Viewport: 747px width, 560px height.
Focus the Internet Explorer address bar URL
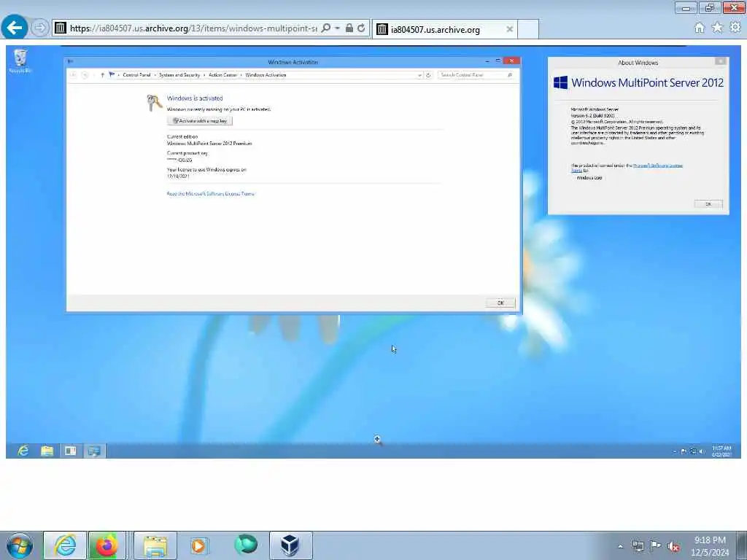coord(193,28)
